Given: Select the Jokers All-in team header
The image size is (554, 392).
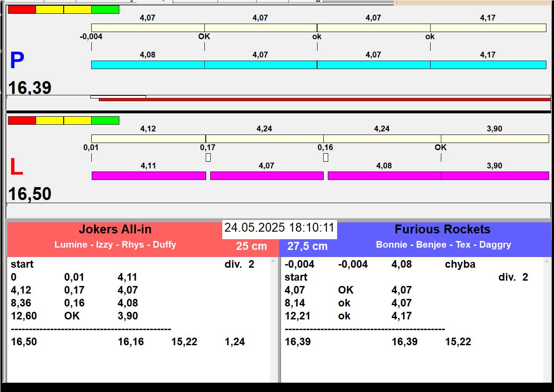Looking at the screenshot, I should (115, 229).
